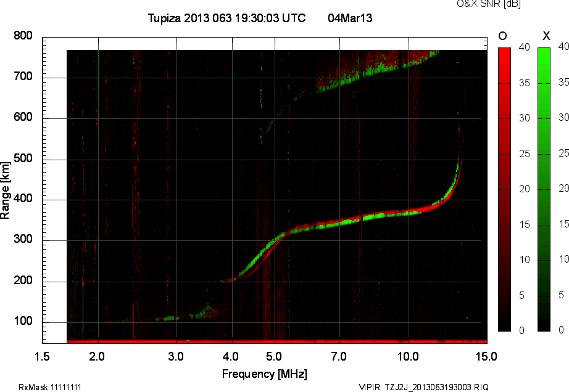Viewport: 569px width, 392px height.
Task: Click the "20" label on red O colorbar
Action: (x=524, y=189)
